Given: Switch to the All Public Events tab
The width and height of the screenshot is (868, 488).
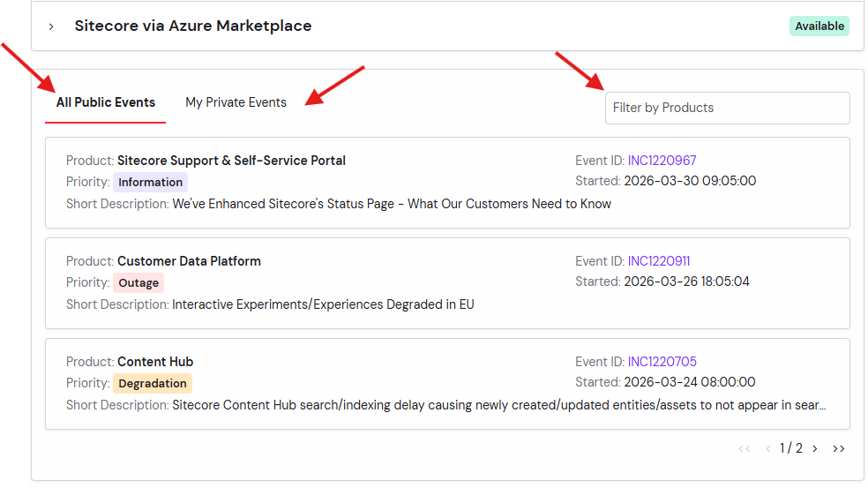Looking at the screenshot, I should (106, 102).
